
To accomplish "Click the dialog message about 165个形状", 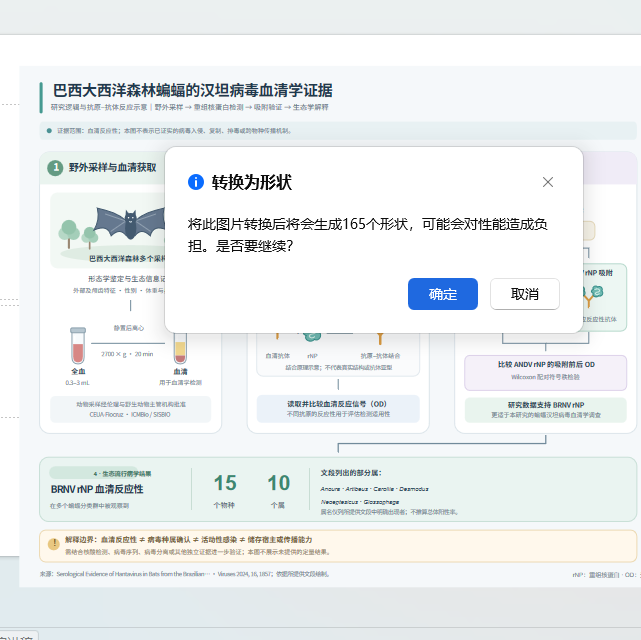I will pos(367,235).
